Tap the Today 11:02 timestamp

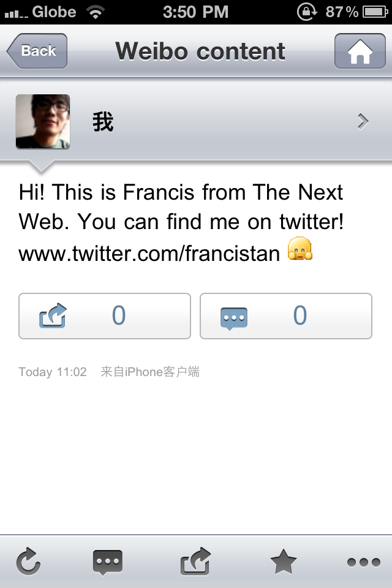pos(53,372)
